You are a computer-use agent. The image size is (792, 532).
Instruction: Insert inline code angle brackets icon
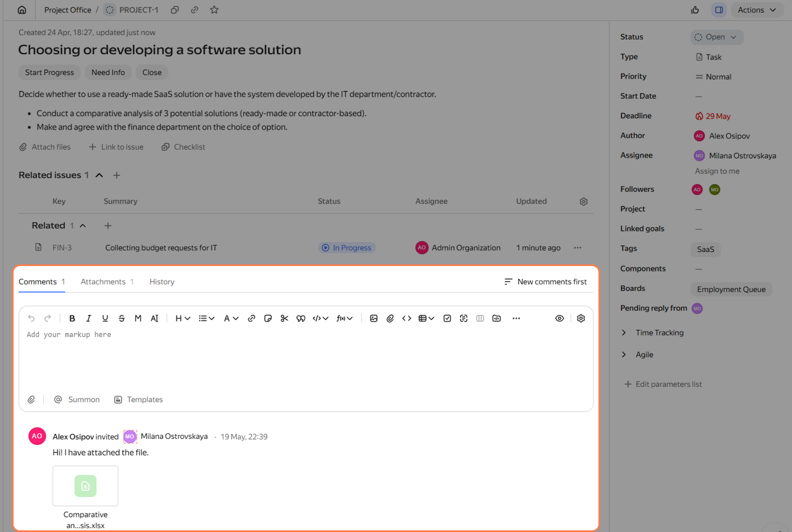pos(407,319)
